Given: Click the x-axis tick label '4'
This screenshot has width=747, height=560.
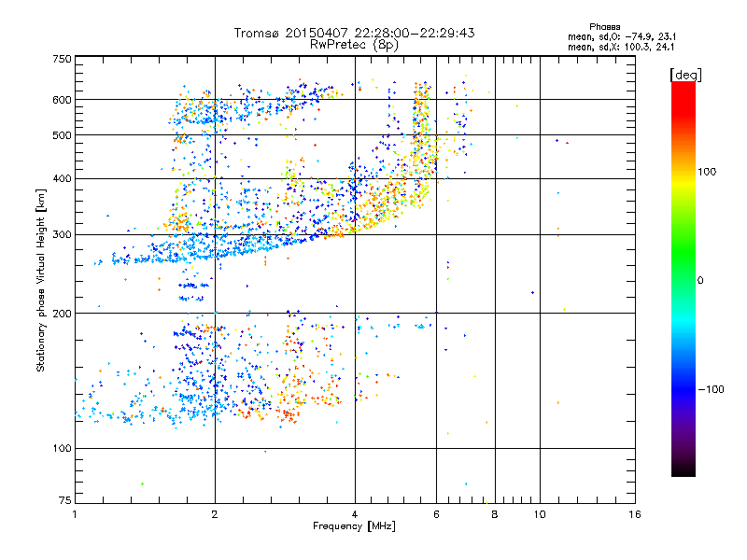Looking at the screenshot, I should click(355, 514).
